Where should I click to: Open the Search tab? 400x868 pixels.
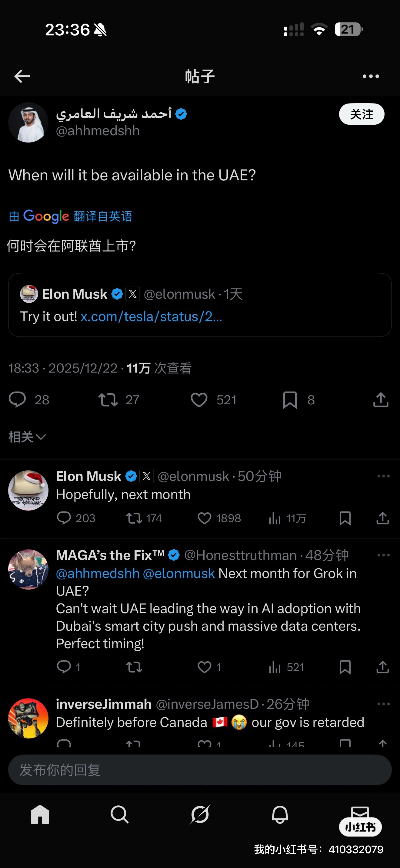120,815
